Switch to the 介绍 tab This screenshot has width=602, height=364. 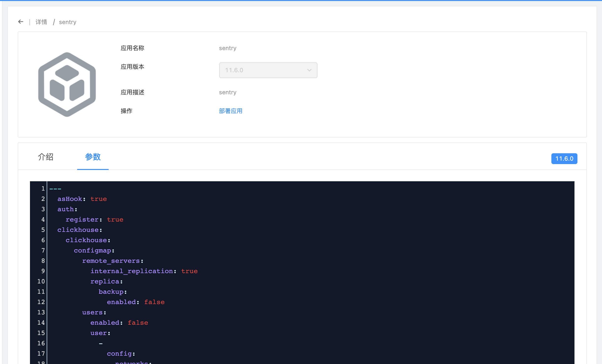point(46,157)
